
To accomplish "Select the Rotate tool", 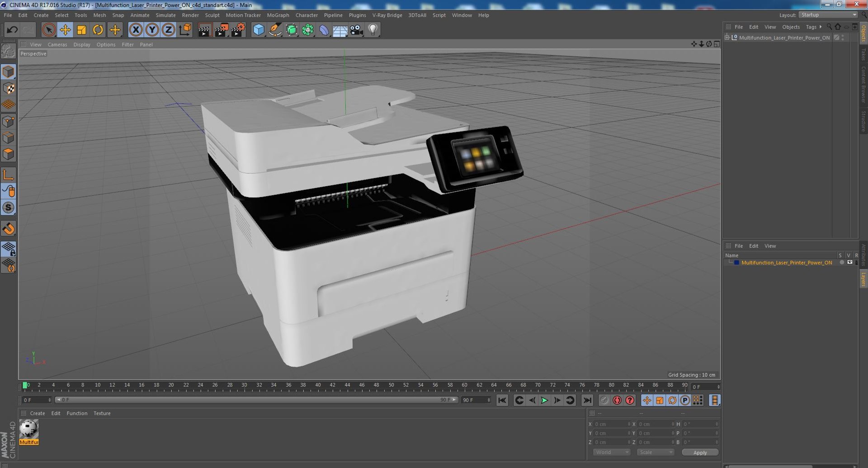I will point(98,30).
